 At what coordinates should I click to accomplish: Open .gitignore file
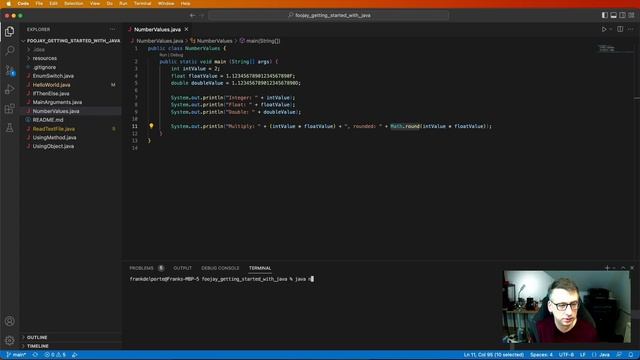70,67
